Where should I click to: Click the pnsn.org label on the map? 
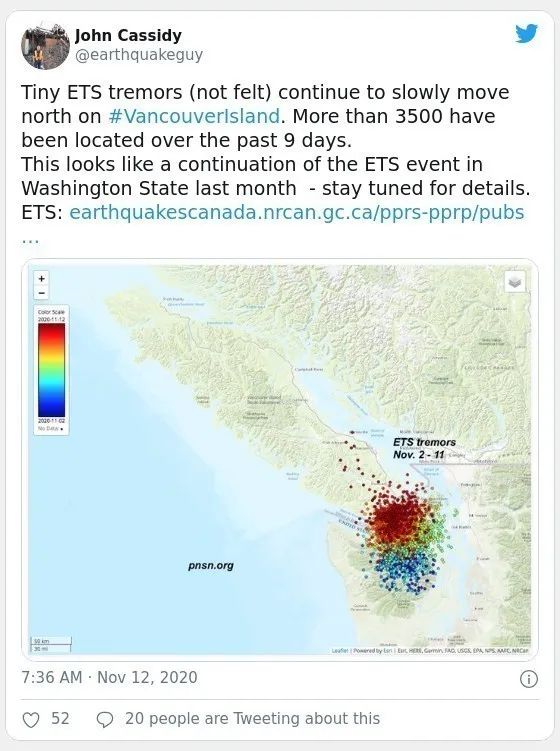pyautogui.click(x=211, y=566)
